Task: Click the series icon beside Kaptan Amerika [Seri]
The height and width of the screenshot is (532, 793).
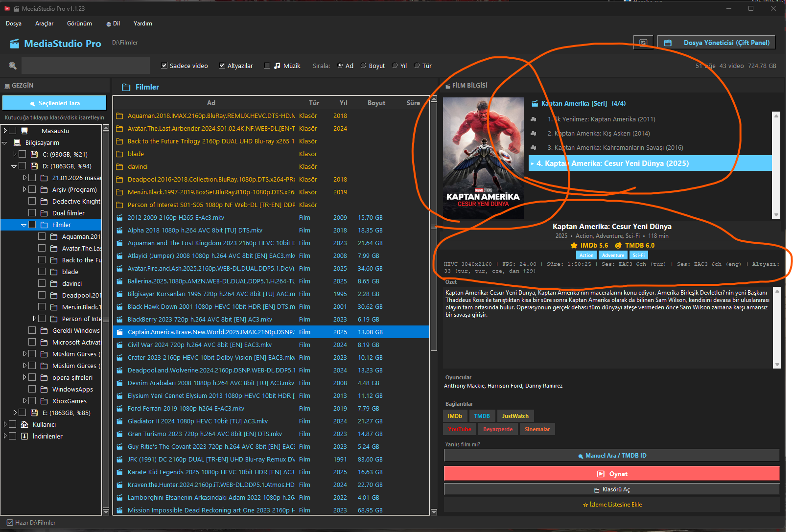Action: 535,103
